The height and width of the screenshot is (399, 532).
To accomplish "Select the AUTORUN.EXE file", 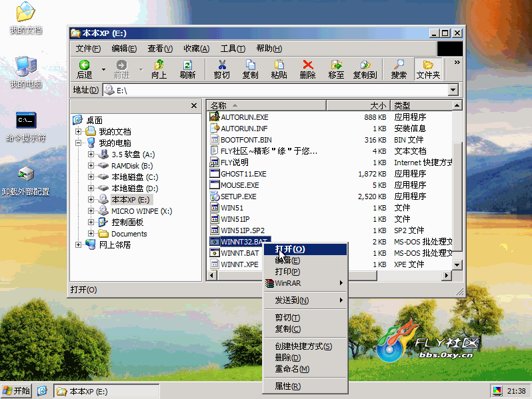I will pyautogui.click(x=244, y=117).
